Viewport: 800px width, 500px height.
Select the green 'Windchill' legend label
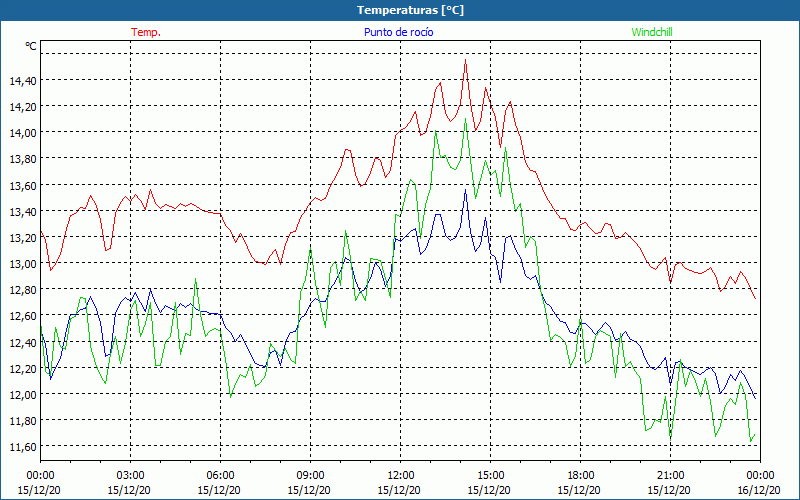coord(652,32)
